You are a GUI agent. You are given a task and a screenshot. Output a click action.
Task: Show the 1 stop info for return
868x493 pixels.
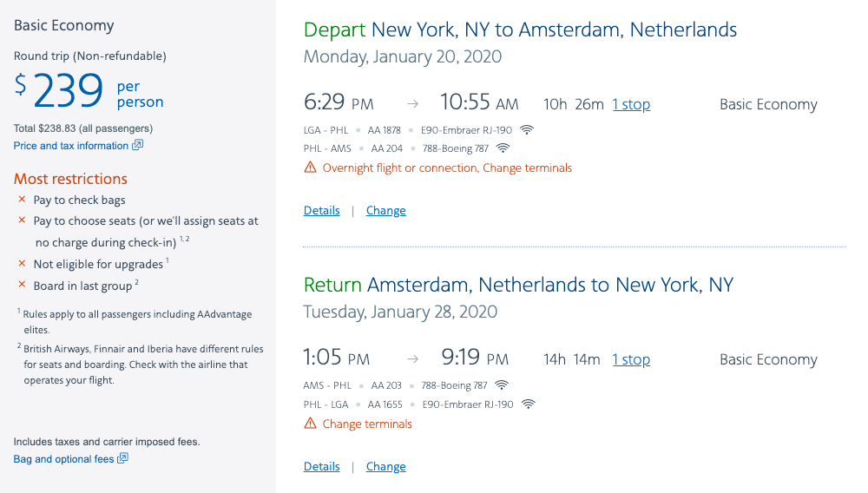631,359
